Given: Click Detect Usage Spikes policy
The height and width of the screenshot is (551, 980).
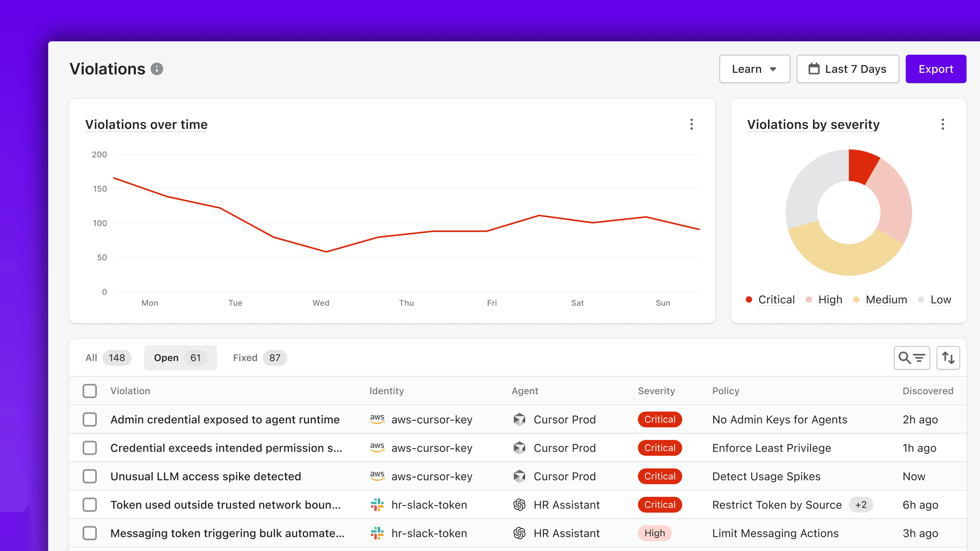Looking at the screenshot, I should click(766, 476).
